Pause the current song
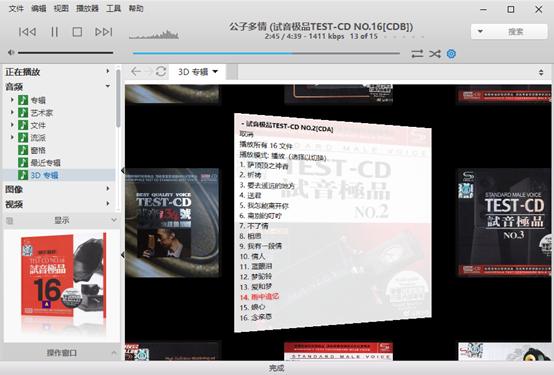The image size is (554, 375). (x=54, y=32)
